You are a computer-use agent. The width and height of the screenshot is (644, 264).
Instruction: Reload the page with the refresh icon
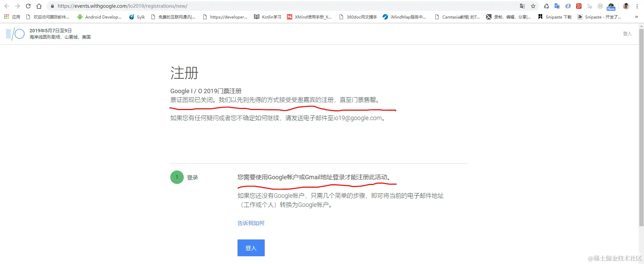[x=28, y=6]
